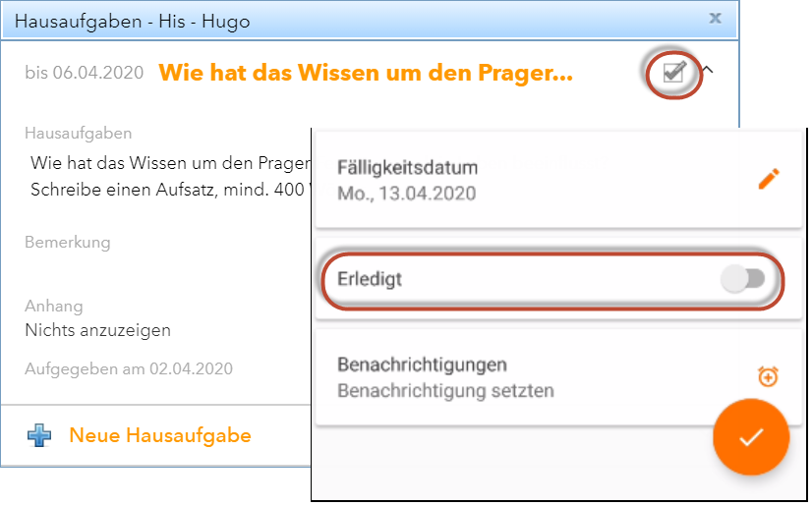Image resolution: width=812 pixels, height=506 pixels.
Task: Click the orange checkmark confirm button
Action: [x=751, y=437]
